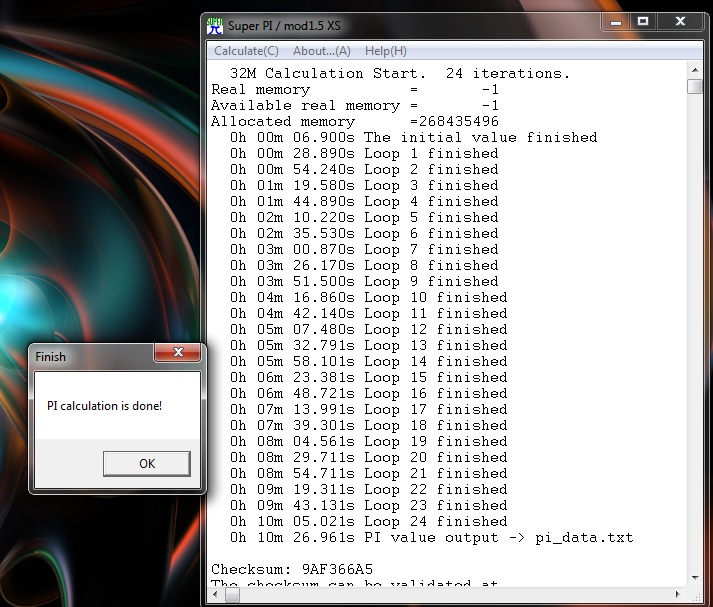Click the '32M Calculation Start' line

click(x=400, y=73)
